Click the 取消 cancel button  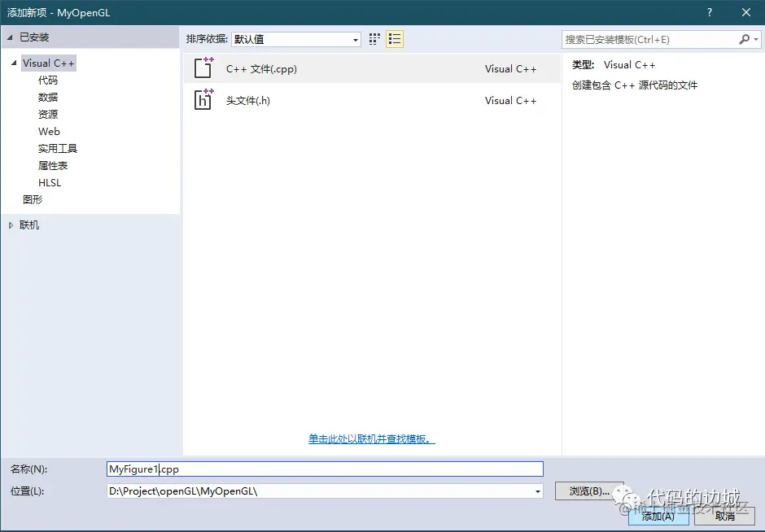725,516
